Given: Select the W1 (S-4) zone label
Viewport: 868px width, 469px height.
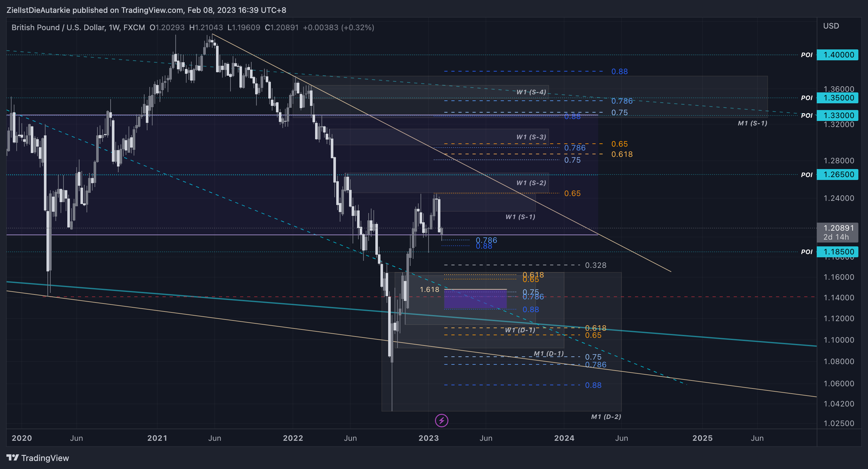Looking at the screenshot, I should (531, 92).
